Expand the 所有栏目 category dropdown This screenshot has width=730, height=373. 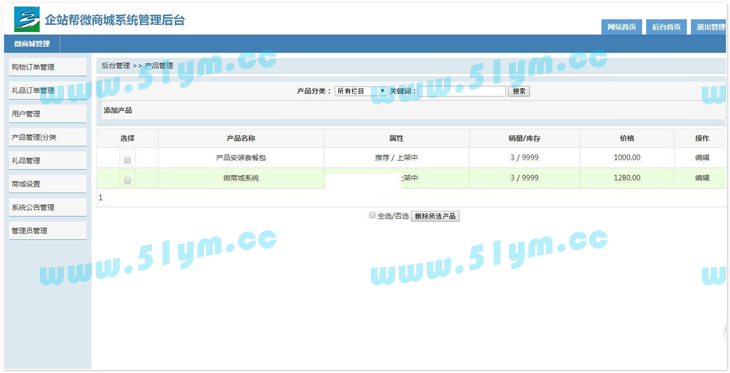tap(361, 91)
